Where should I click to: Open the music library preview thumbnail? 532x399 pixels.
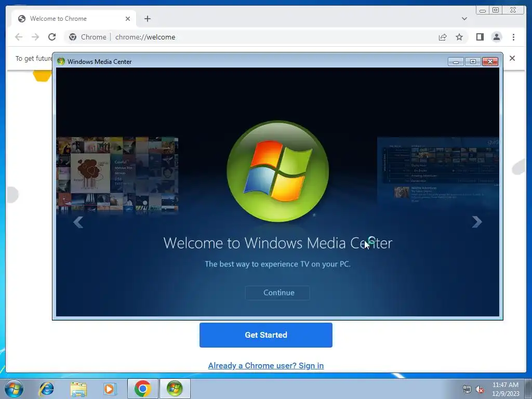tap(117, 175)
